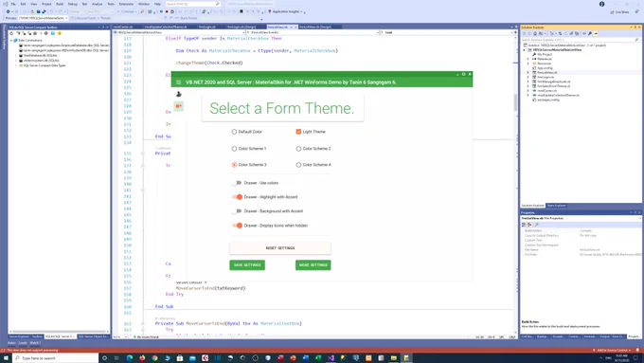Select Default Color radio button
Viewport: 644px width, 363px height.
click(x=234, y=132)
